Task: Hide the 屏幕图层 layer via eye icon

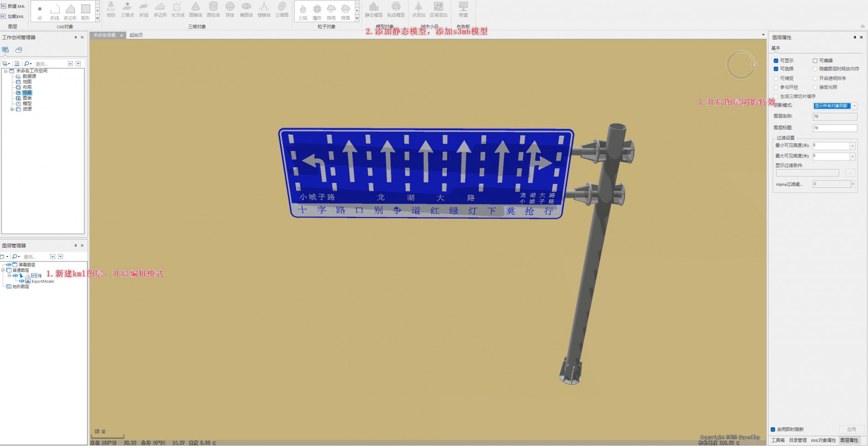Action: (9, 265)
